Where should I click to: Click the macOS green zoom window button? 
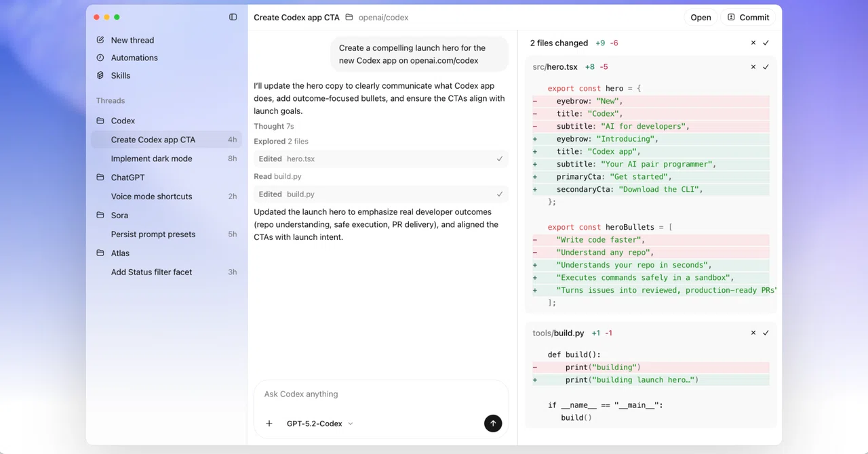117,17
